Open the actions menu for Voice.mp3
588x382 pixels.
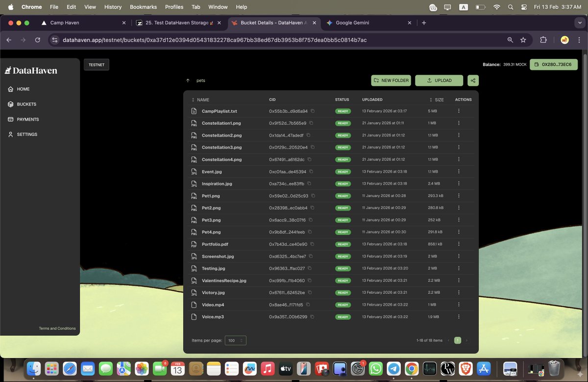(459, 317)
